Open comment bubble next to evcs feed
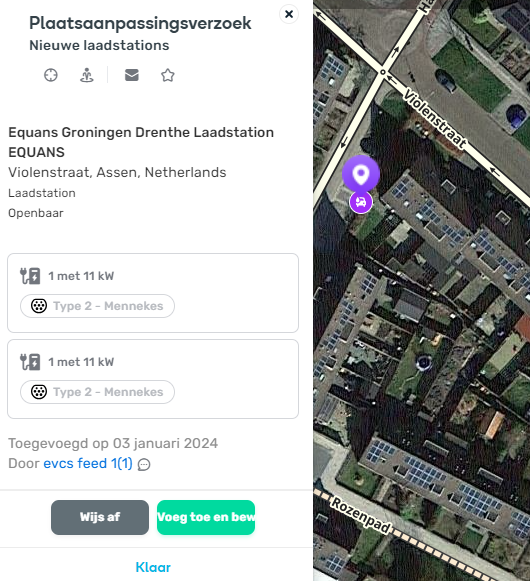The width and height of the screenshot is (530, 581). [x=144, y=464]
